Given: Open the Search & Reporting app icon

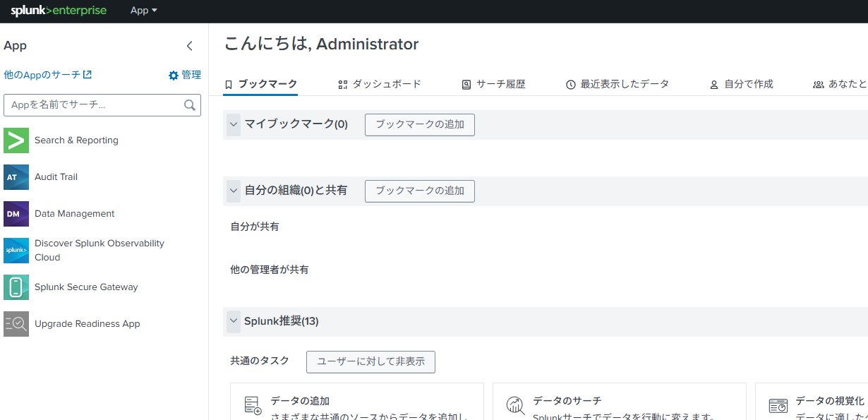Looking at the screenshot, I should click(16, 140).
